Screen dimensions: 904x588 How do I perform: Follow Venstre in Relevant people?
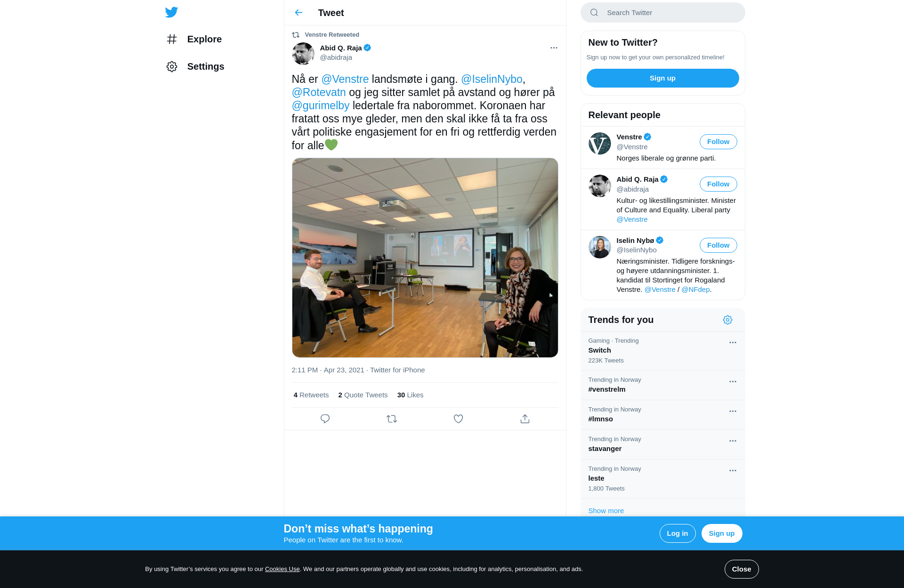point(718,142)
